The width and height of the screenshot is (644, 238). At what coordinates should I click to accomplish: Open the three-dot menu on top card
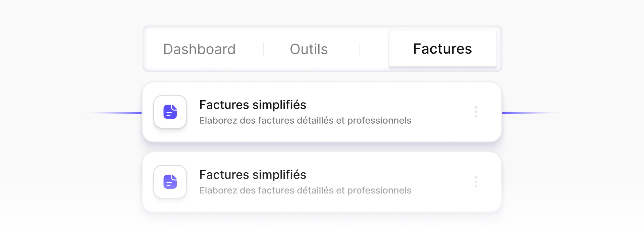point(476,112)
